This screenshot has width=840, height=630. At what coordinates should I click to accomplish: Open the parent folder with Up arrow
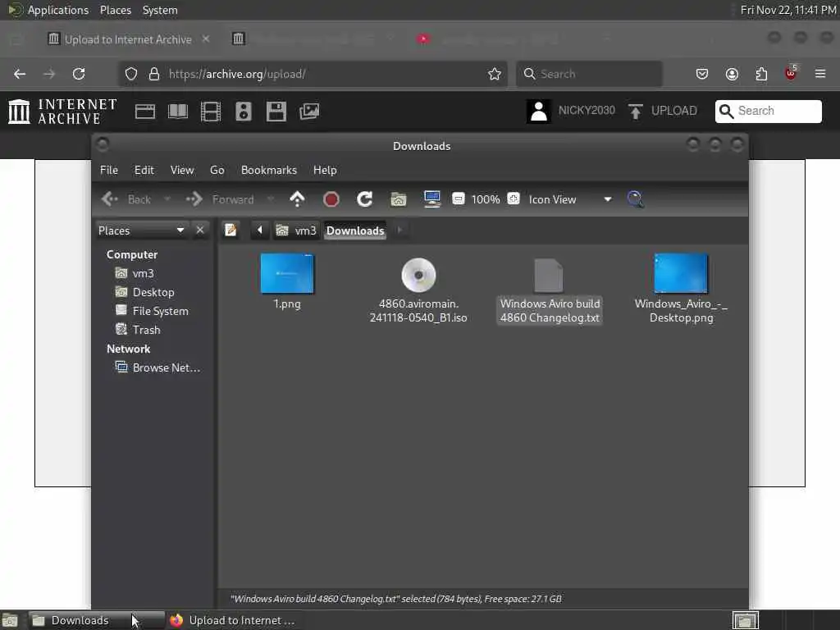click(297, 199)
